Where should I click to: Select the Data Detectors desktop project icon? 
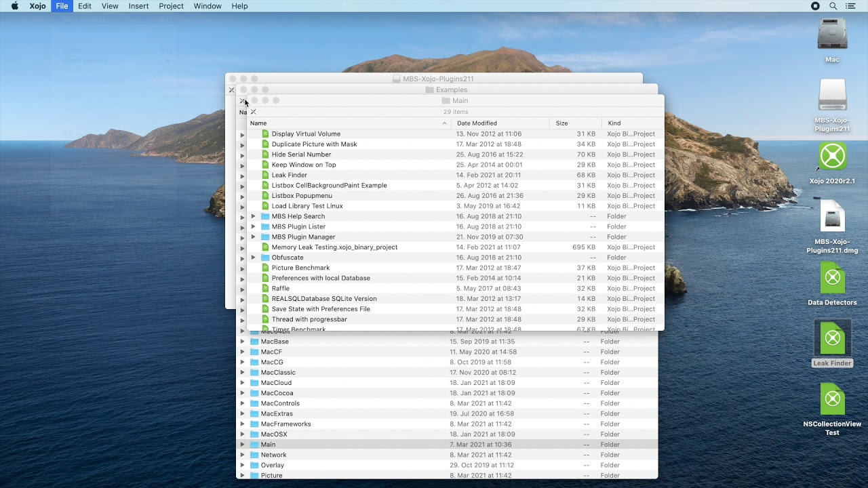(x=832, y=278)
